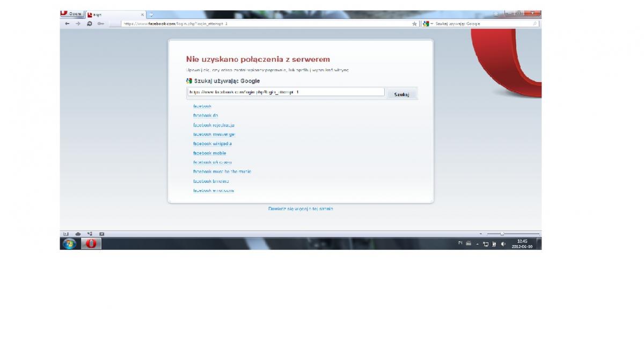The image size is (644, 362).
Task: Click the Google search input on error page
Action: coord(286,92)
